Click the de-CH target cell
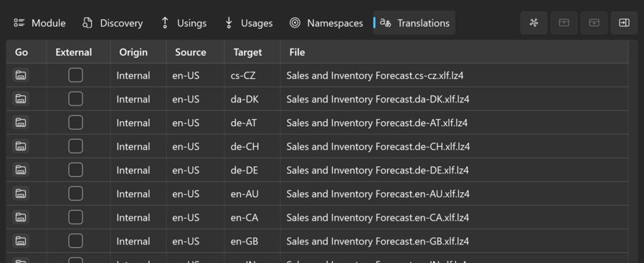 tap(252, 146)
